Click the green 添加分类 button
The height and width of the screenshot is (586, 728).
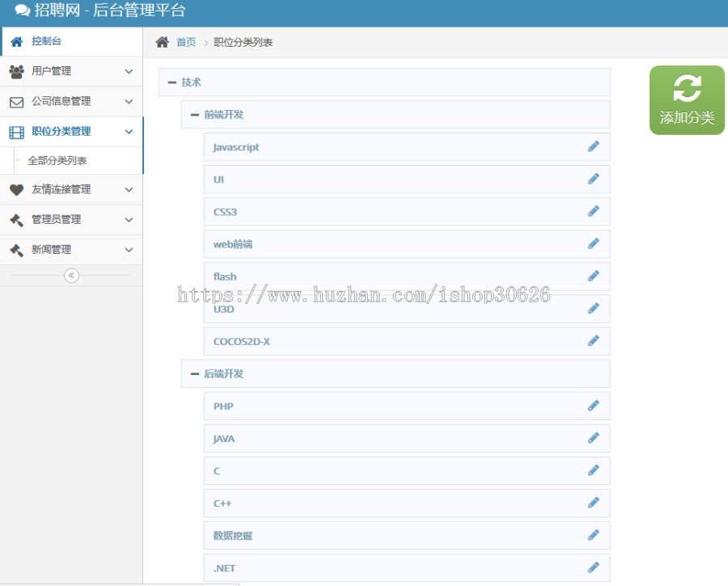pyautogui.click(x=686, y=99)
